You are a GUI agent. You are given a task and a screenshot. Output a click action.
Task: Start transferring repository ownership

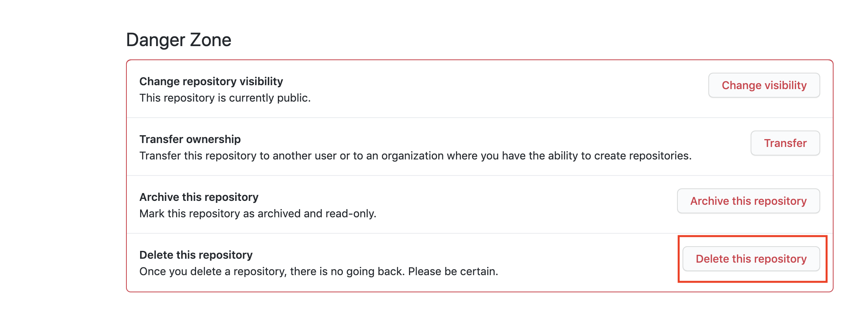coord(785,143)
